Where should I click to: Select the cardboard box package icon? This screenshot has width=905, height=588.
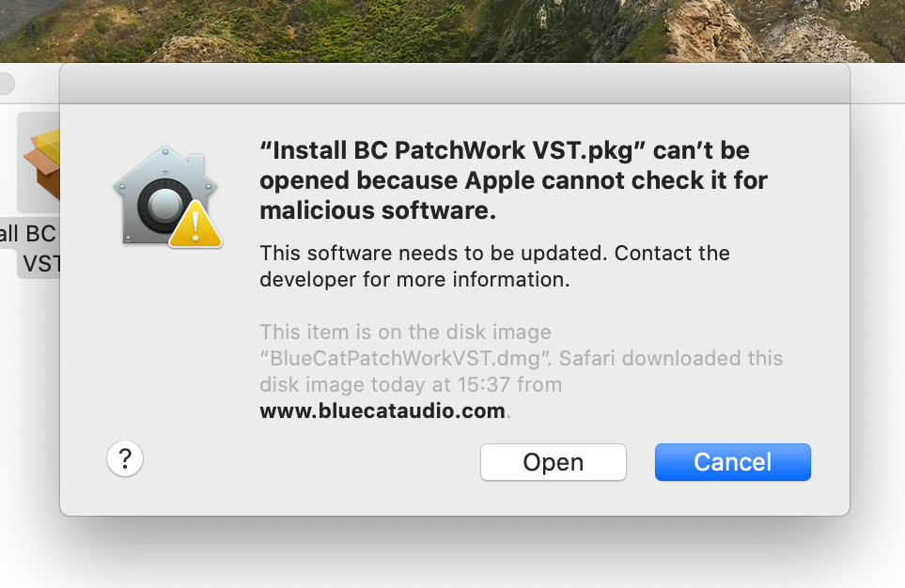point(41,162)
